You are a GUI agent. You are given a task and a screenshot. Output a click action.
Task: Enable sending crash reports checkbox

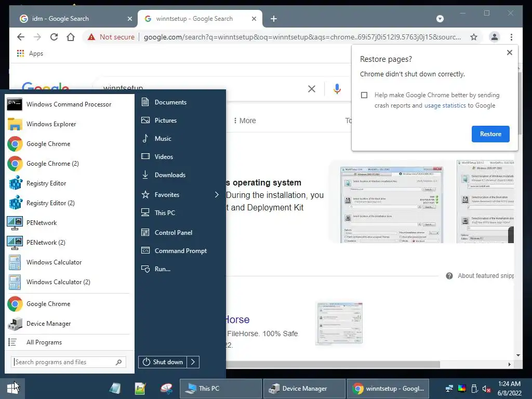click(x=364, y=95)
